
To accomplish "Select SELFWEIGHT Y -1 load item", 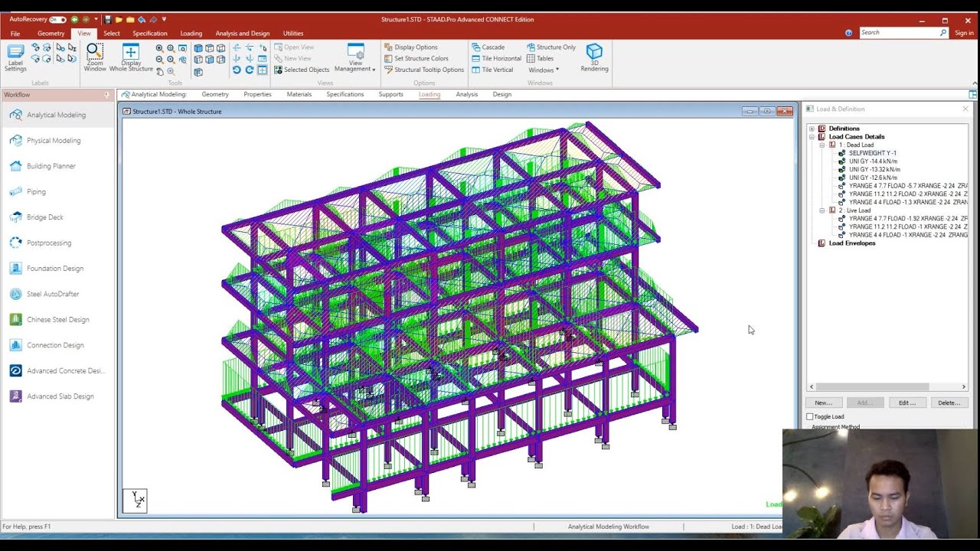I will [872, 153].
